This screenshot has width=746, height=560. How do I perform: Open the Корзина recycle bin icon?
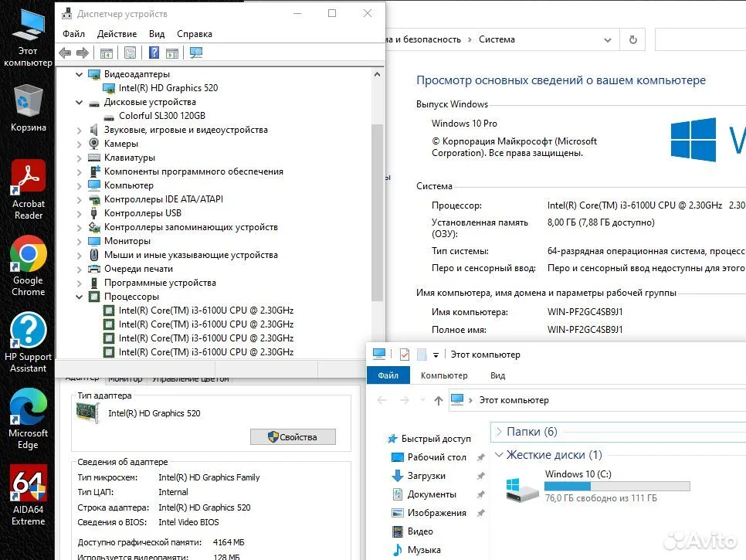point(28,108)
